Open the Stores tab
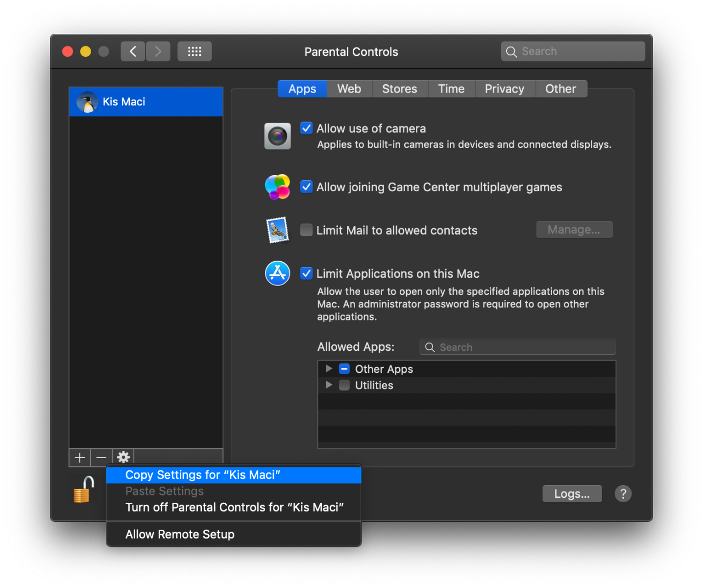Screen dimensions: 703x588 pyautogui.click(x=400, y=89)
